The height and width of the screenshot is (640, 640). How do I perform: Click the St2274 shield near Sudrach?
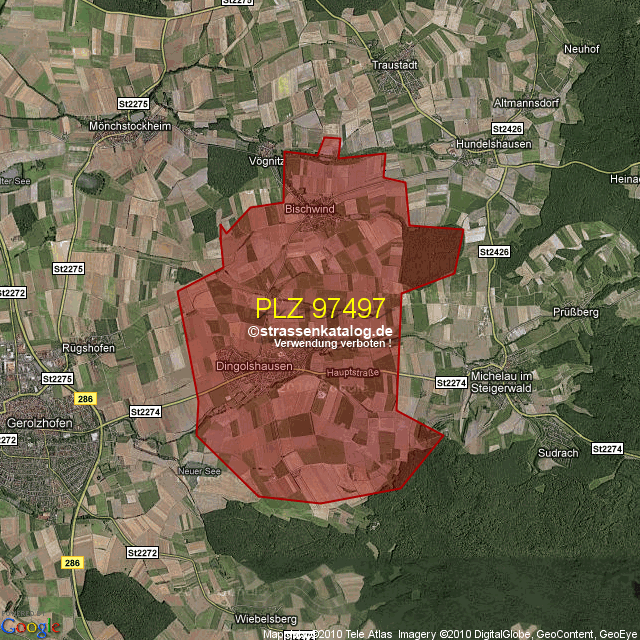tap(607, 449)
